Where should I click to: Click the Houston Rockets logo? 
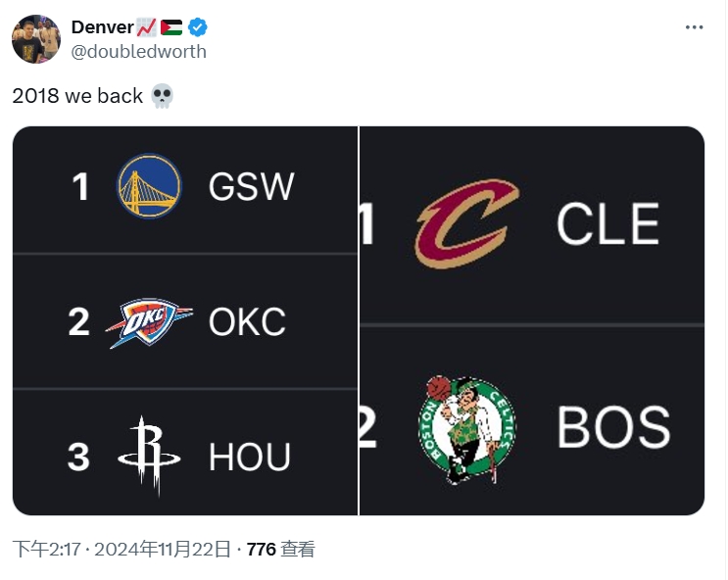(x=149, y=456)
